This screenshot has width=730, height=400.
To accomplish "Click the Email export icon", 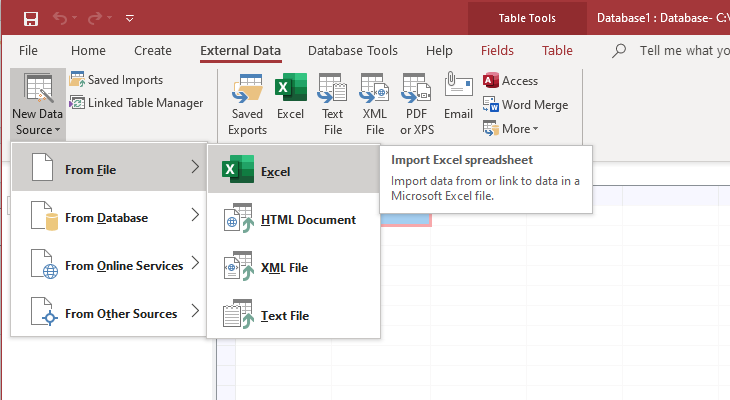I will point(458,98).
